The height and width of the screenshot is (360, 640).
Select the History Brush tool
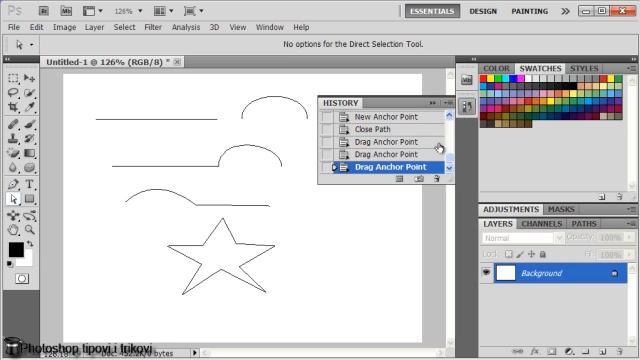29,138
